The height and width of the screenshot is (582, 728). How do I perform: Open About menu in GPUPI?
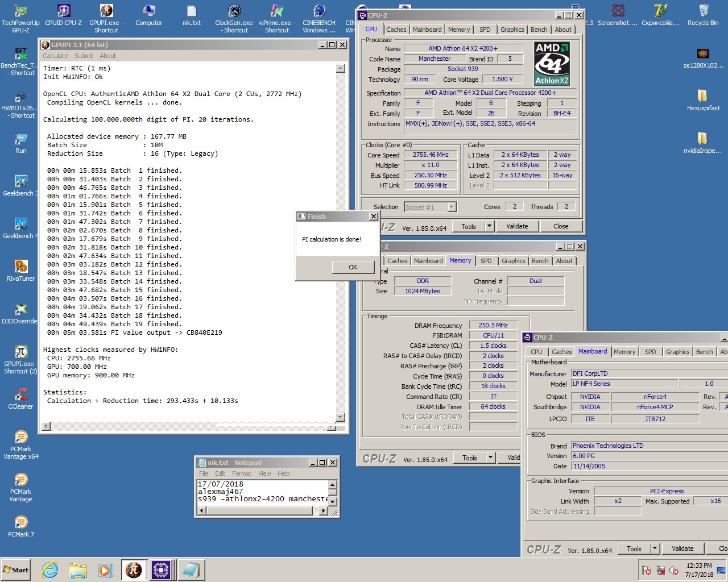(x=108, y=56)
